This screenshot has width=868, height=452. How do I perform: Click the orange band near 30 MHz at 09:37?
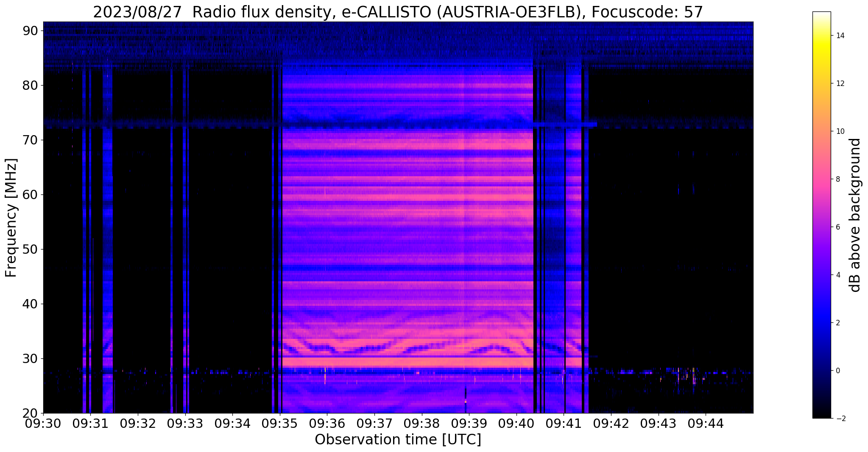(374, 362)
